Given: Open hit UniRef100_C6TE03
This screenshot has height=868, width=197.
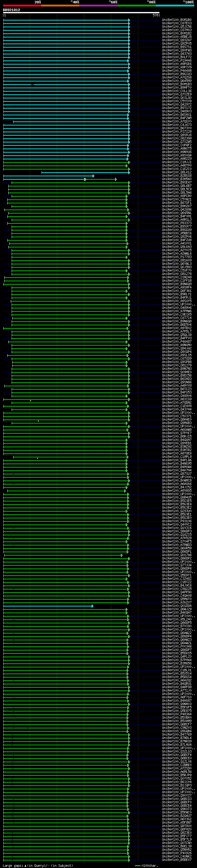Looking at the screenshot, I should pyautogui.click(x=177, y=23).
